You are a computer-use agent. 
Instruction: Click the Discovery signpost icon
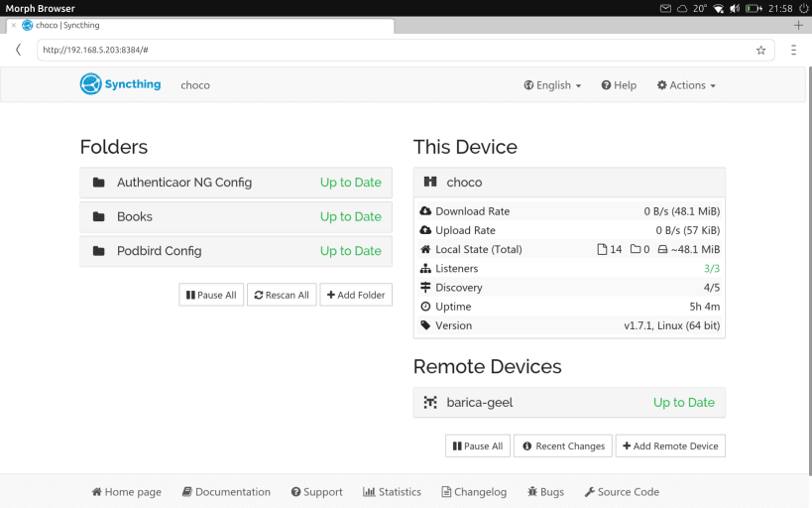point(425,287)
